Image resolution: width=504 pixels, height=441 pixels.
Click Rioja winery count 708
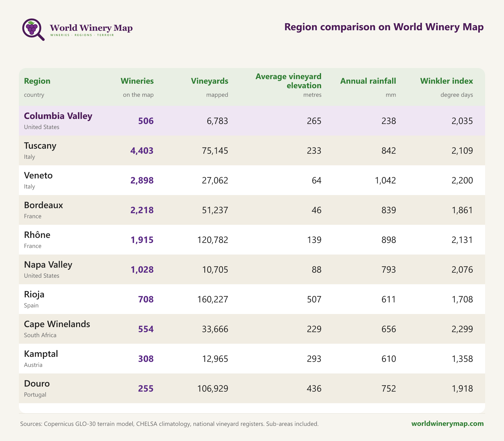point(146,299)
